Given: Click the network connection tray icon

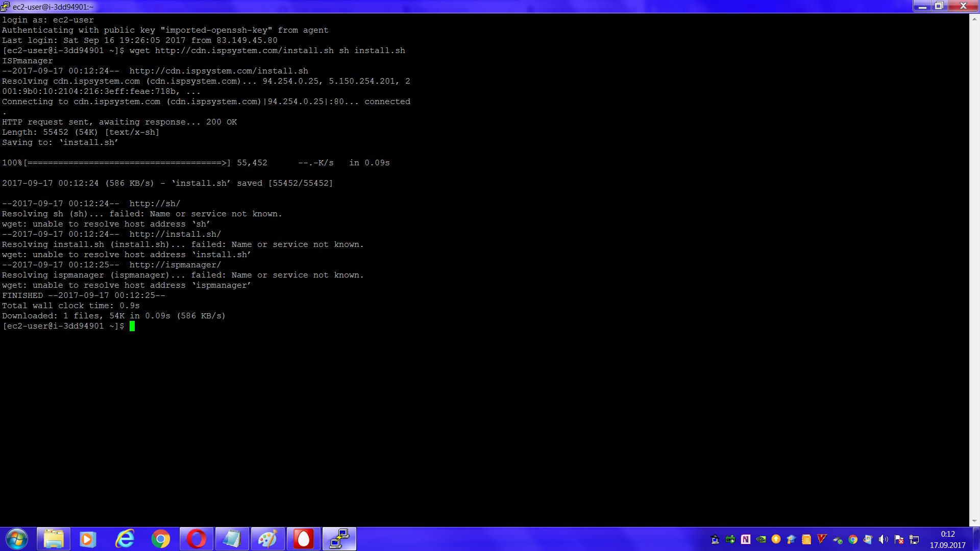Looking at the screenshot, I should click(914, 539).
